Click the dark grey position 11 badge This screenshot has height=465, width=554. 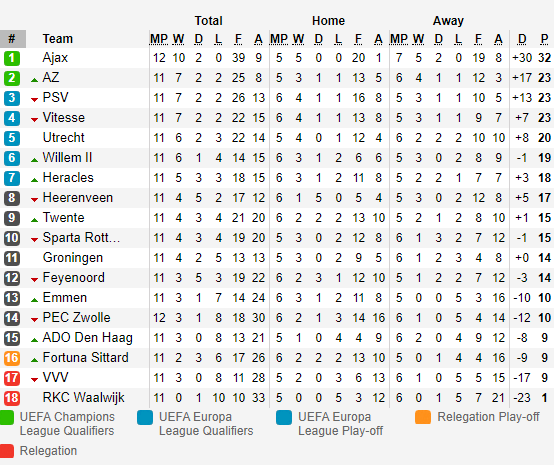click(12, 258)
